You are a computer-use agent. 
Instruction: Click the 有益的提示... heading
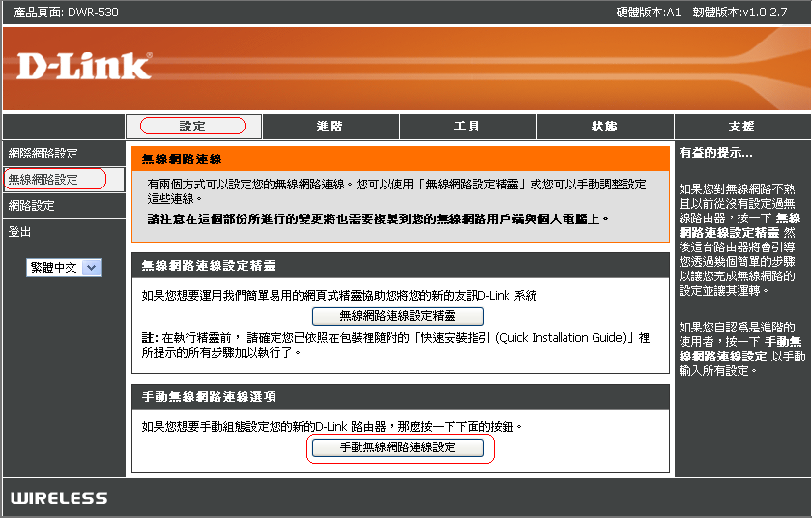tap(715, 153)
